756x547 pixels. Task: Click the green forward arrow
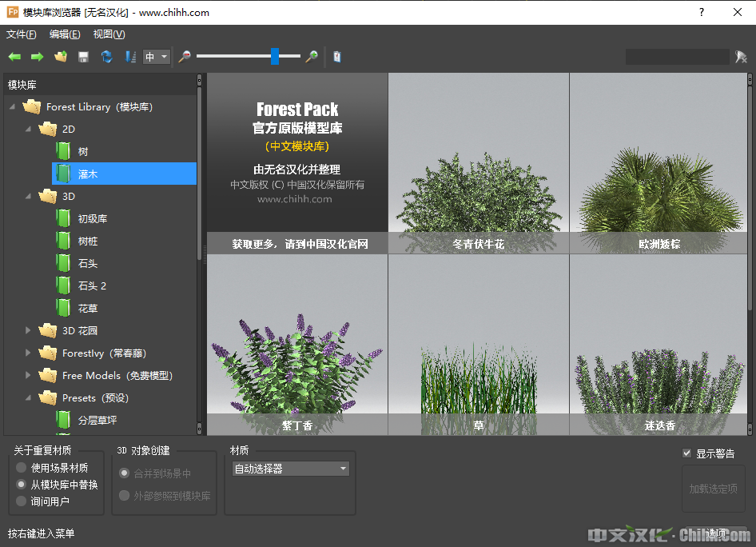[37, 57]
